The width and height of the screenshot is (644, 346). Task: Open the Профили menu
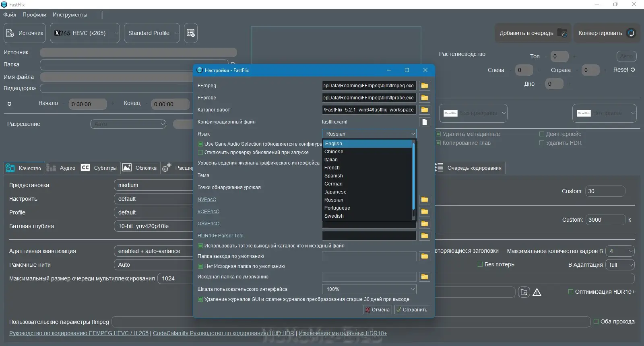[34, 15]
